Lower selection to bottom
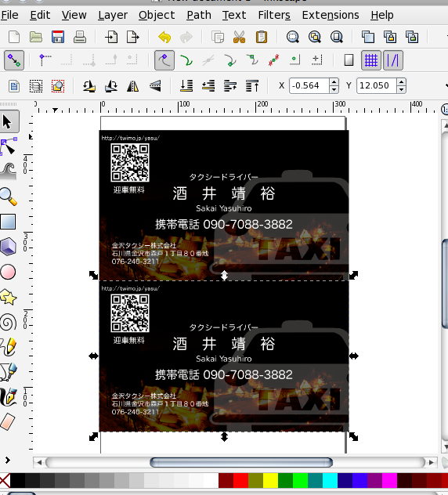This screenshot has height=495, width=448. click(x=186, y=86)
